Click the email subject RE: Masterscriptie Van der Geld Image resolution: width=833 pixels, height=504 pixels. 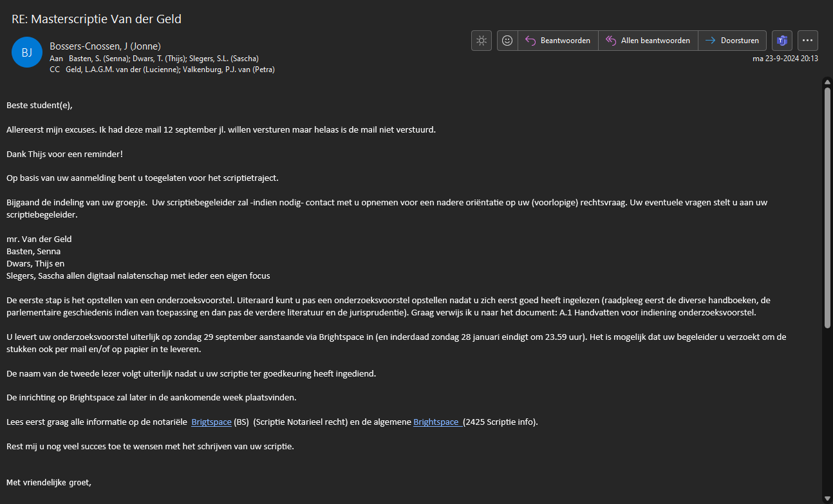pos(97,19)
